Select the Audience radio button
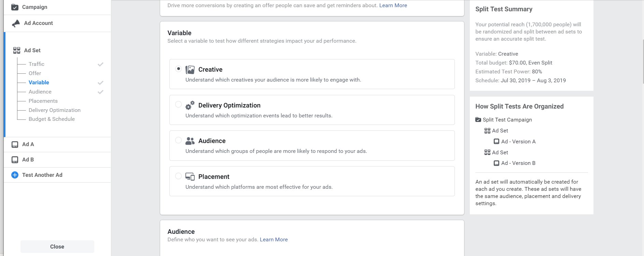The height and width of the screenshot is (256, 644). pos(178,140)
